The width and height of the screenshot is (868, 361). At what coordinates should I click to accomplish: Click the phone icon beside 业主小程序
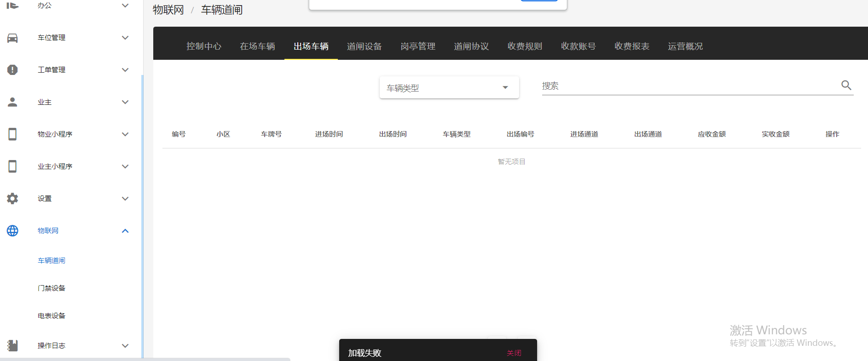(x=12, y=166)
